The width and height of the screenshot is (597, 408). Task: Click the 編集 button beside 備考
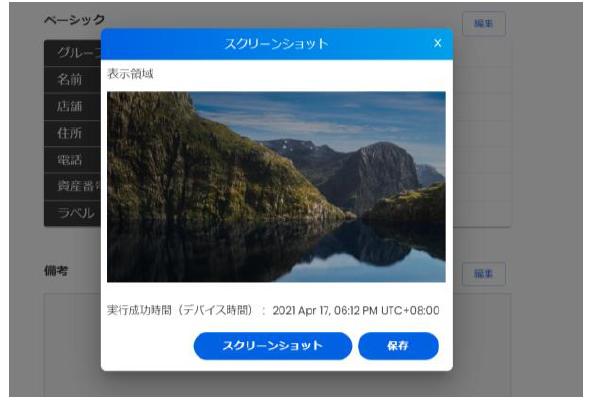[484, 274]
